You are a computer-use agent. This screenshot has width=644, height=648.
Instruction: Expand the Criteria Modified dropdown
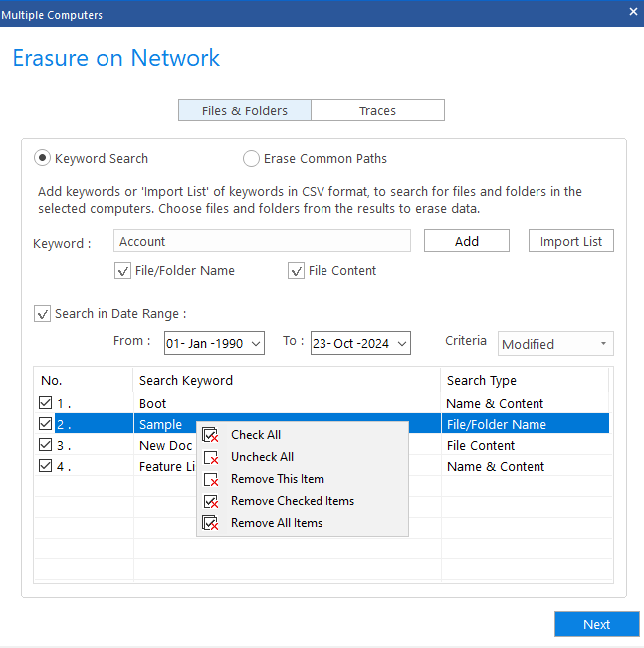coord(555,343)
